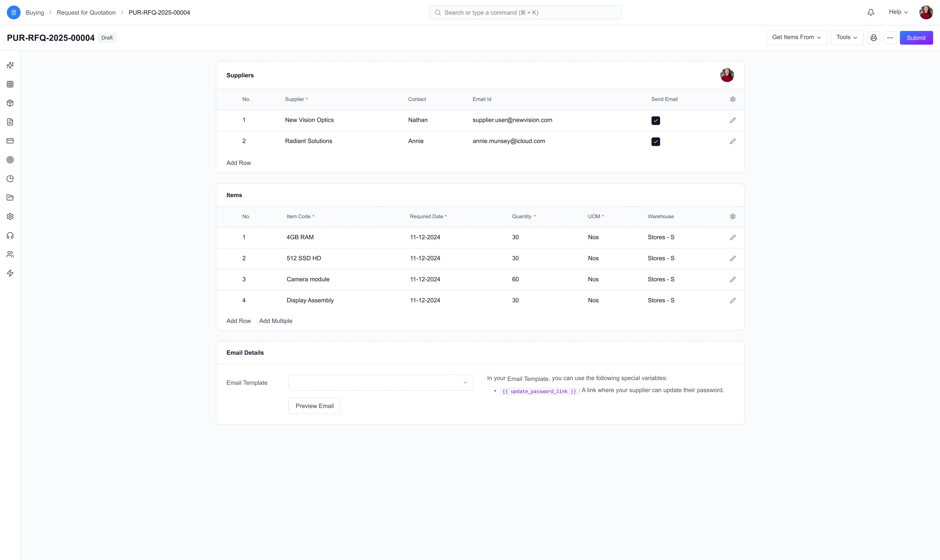The width and height of the screenshot is (940, 560).
Task: Edit the New Vision Optics supplier row
Action: (x=732, y=120)
